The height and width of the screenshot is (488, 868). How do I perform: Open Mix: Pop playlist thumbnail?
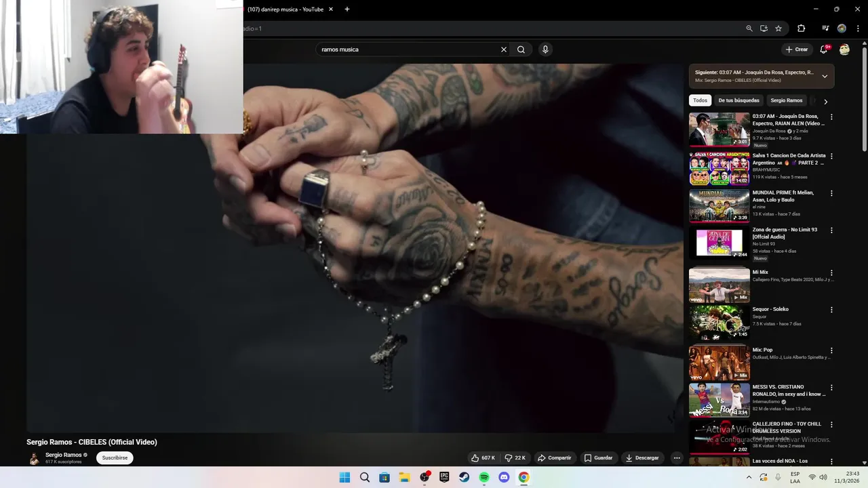coord(719,363)
